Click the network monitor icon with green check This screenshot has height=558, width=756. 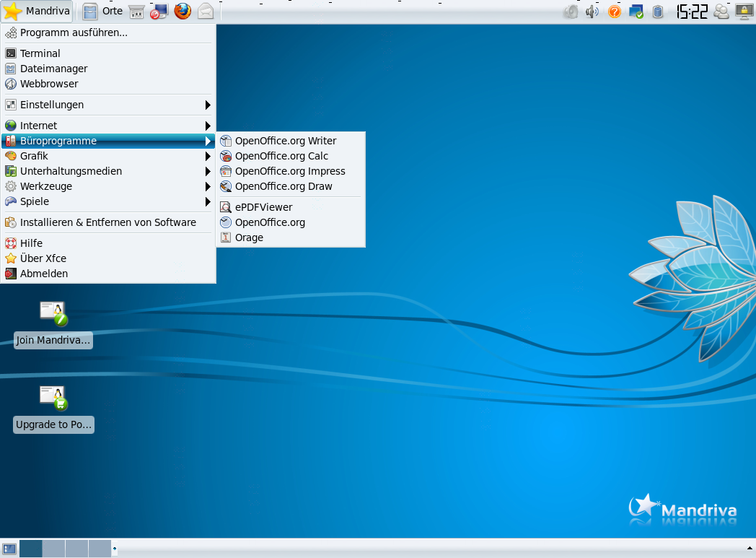coord(636,11)
